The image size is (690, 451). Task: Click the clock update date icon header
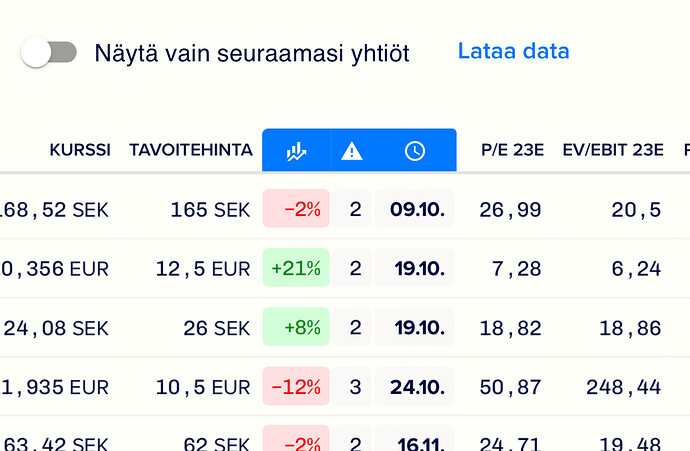(x=415, y=151)
